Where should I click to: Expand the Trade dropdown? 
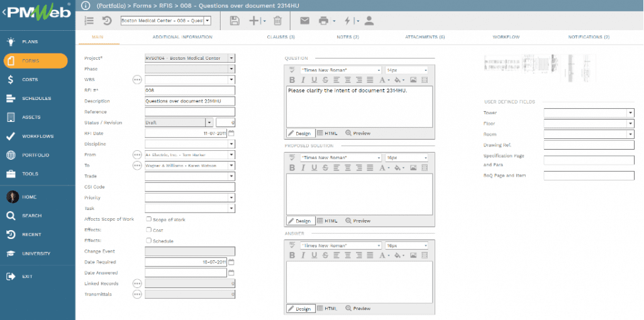pyautogui.click(x=231, y=176)
